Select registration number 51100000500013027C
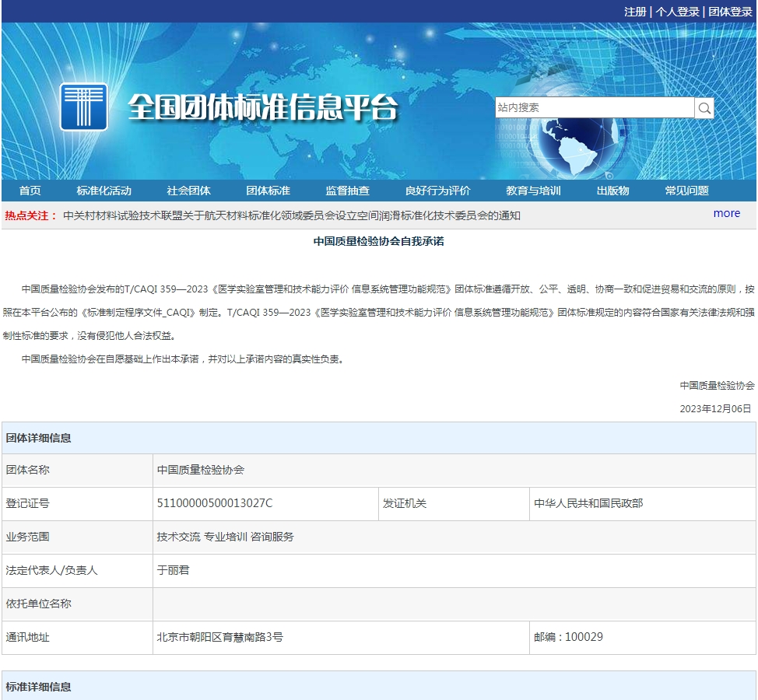The width and height of the screenshot is (758, 700). click(x=215, y=503)
